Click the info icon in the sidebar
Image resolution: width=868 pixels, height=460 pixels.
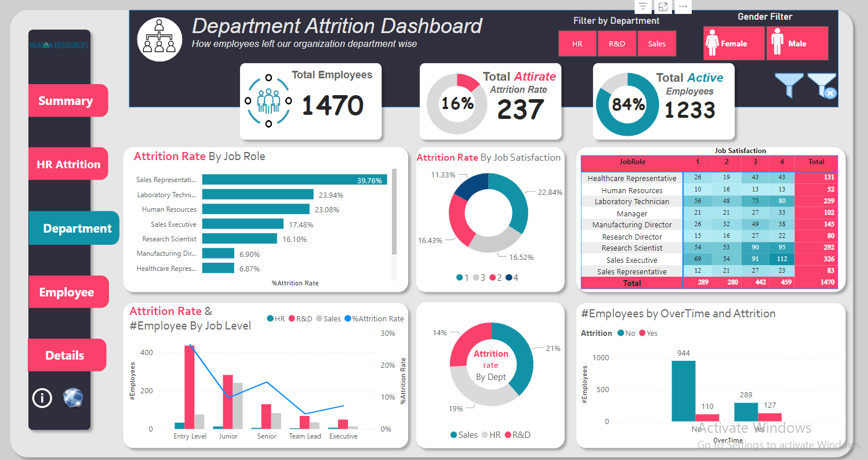pos(41,398)
